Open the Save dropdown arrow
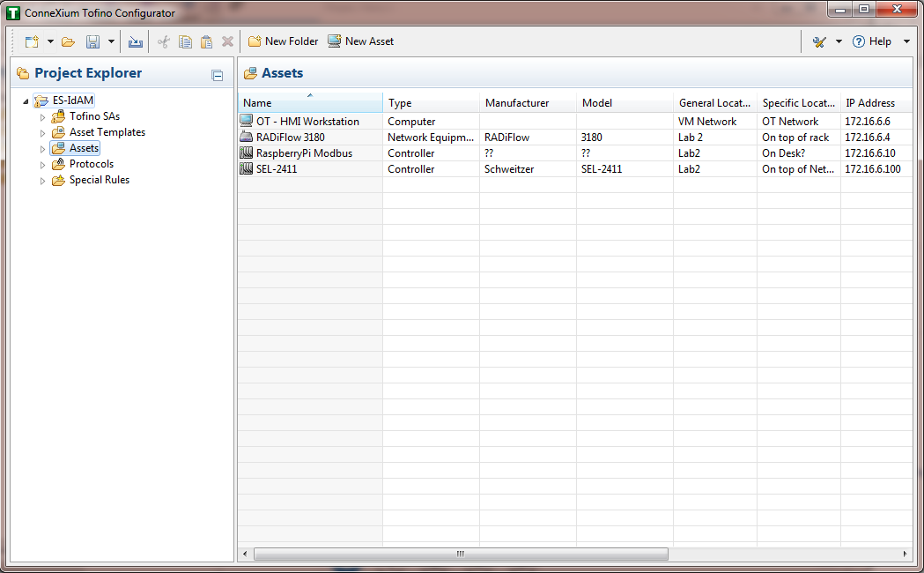 click(x=111, y=41)
